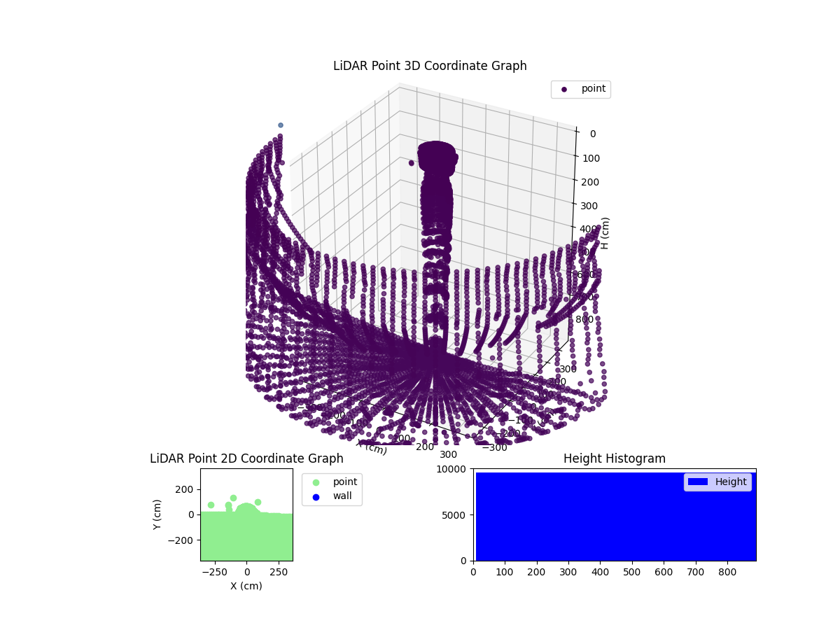Click the "250" tick on 2D plot x-axis

(279, 572)
